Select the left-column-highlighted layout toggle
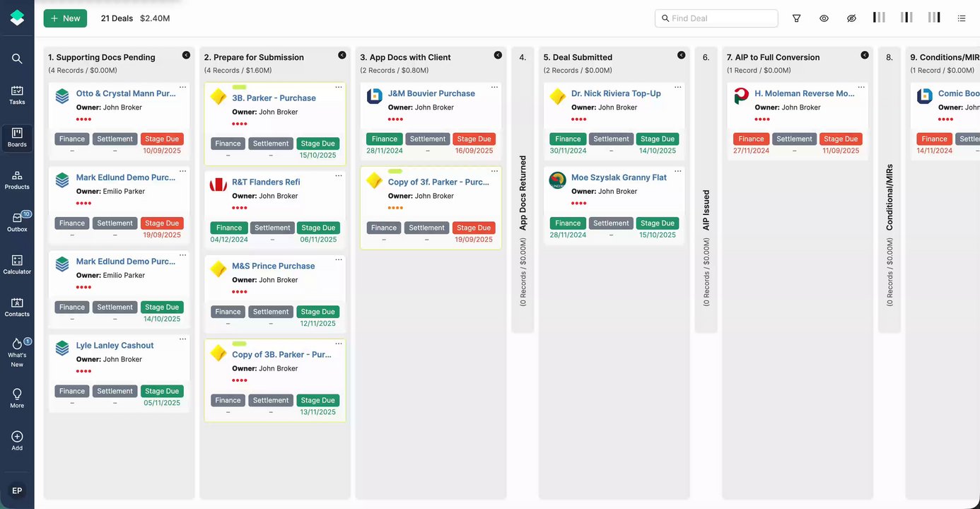The width and height of the screenshot is (980, 509). [879, 18]
